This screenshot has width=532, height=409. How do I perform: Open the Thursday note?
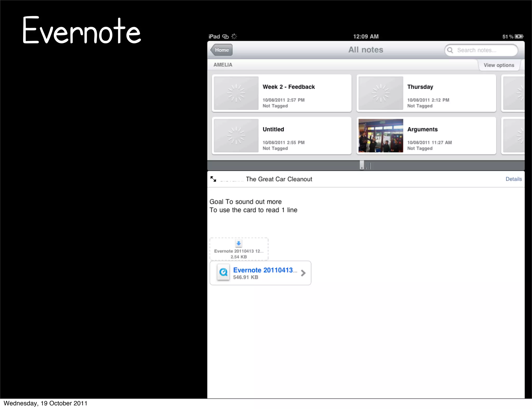tap(426, 93)
